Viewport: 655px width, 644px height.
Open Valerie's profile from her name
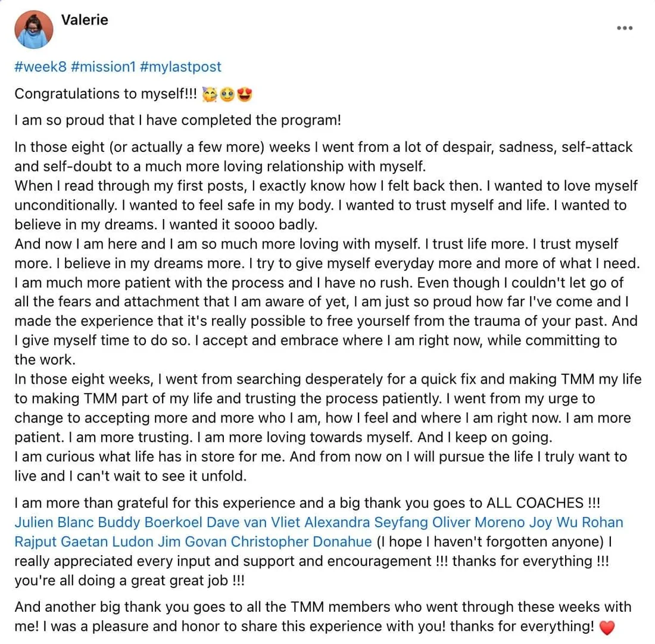tap(85, 20)
